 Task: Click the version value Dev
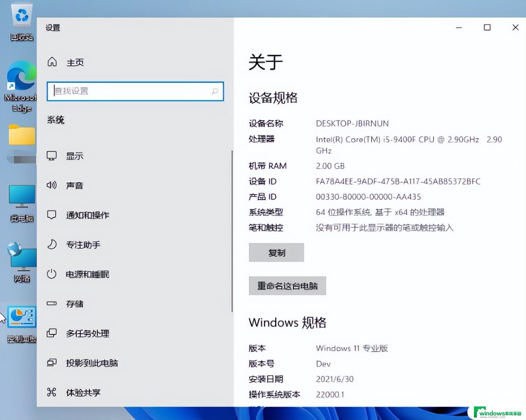pos(323,364)
